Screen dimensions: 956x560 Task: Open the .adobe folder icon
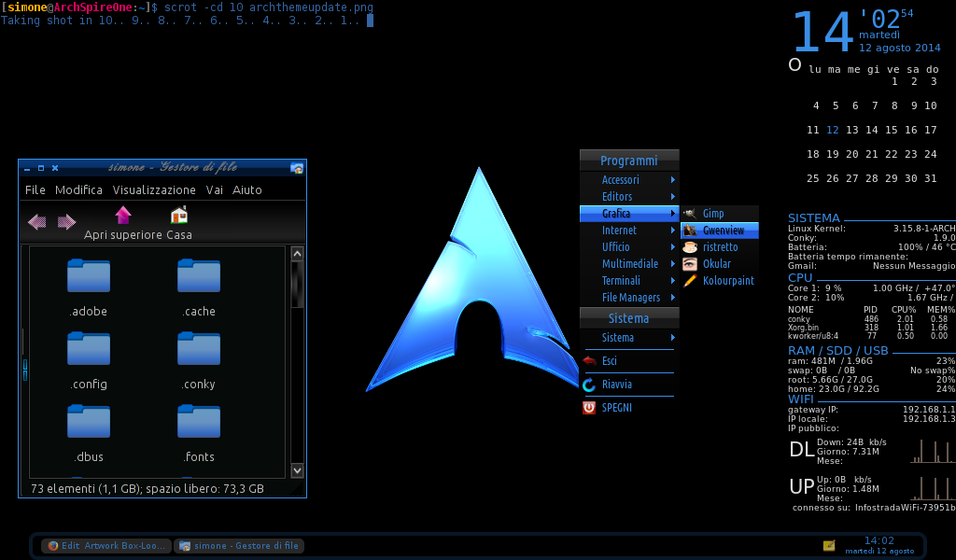pyautogui.click(x=89, y=276)
